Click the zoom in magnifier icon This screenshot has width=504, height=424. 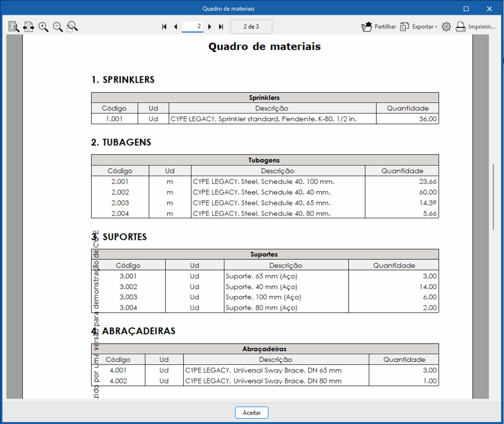click(43, 27)
